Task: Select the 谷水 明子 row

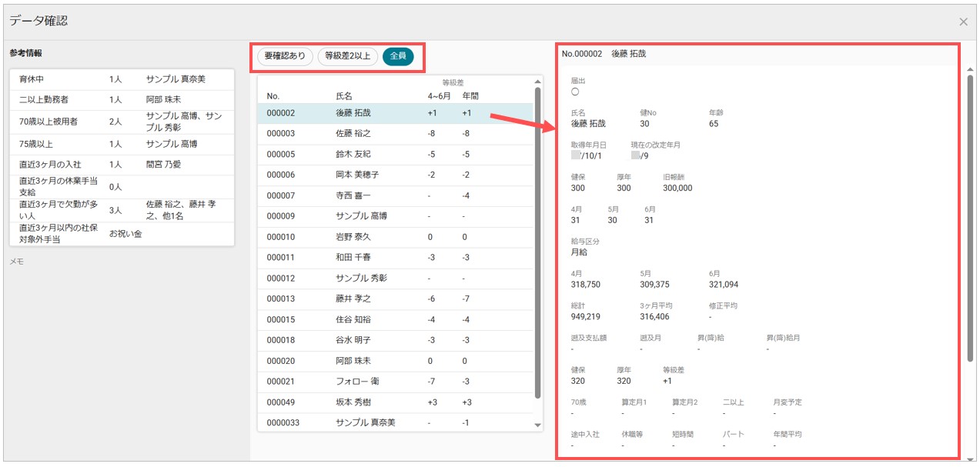Action: pyautogui.click(x=395, y=341)
